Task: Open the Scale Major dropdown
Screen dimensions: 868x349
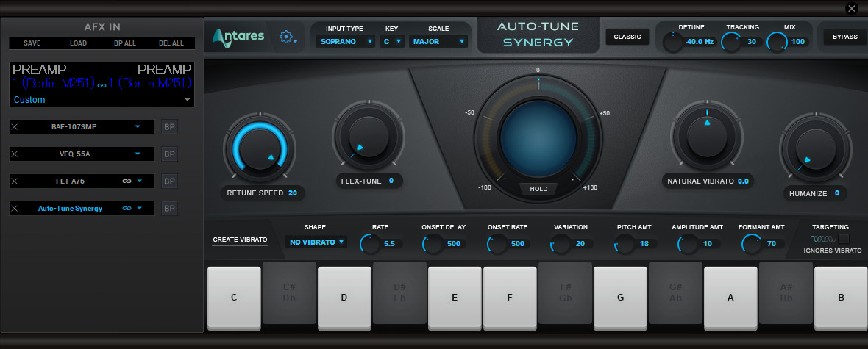Action: coord(438,41)
